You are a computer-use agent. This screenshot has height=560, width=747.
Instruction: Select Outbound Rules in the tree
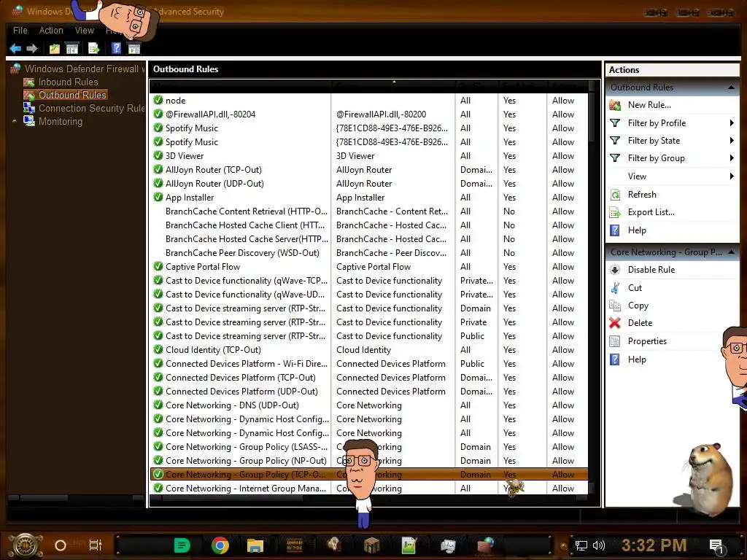pos(72,95)
